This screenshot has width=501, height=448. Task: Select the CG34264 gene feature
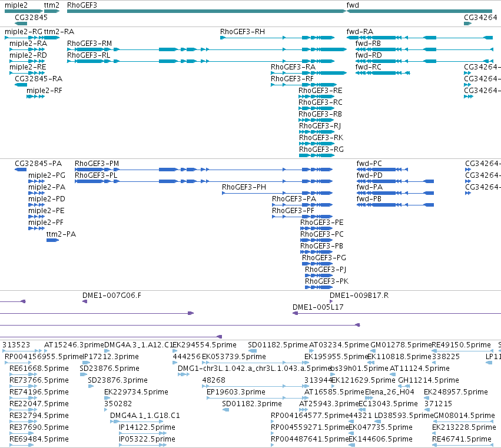pyautogui.click(x=468, y=24)
